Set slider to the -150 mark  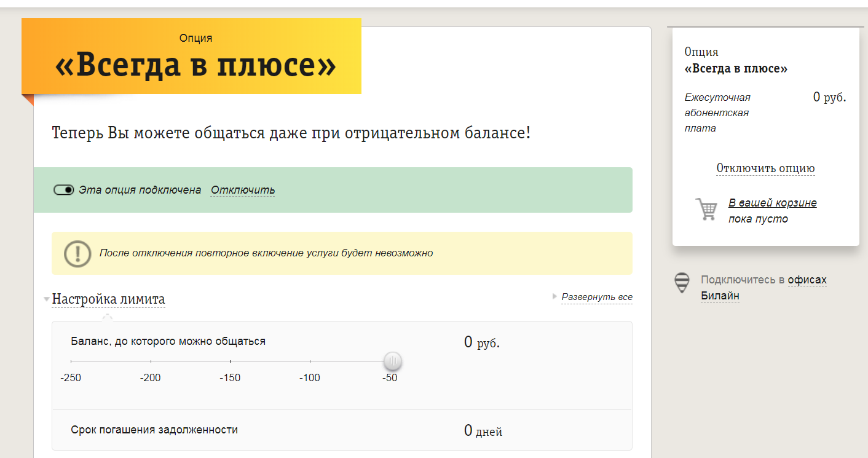click(231, 361)
